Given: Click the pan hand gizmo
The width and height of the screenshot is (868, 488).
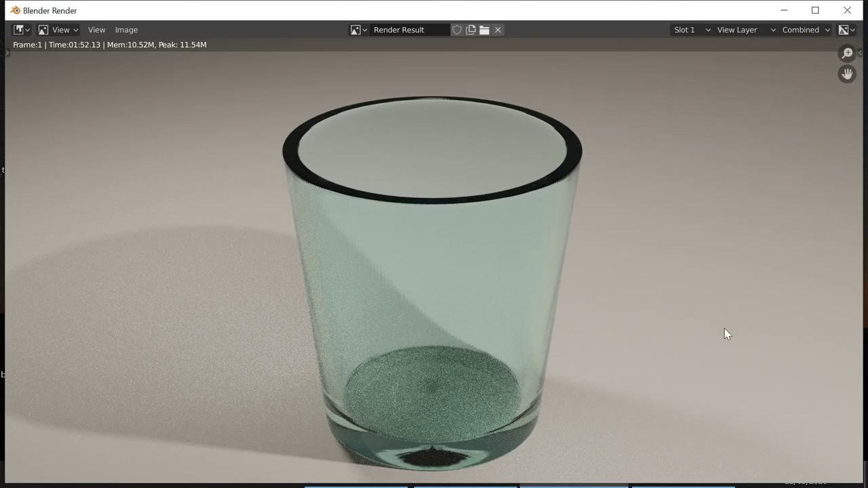Looking at the screenshot, I should (x=847, y=74).
